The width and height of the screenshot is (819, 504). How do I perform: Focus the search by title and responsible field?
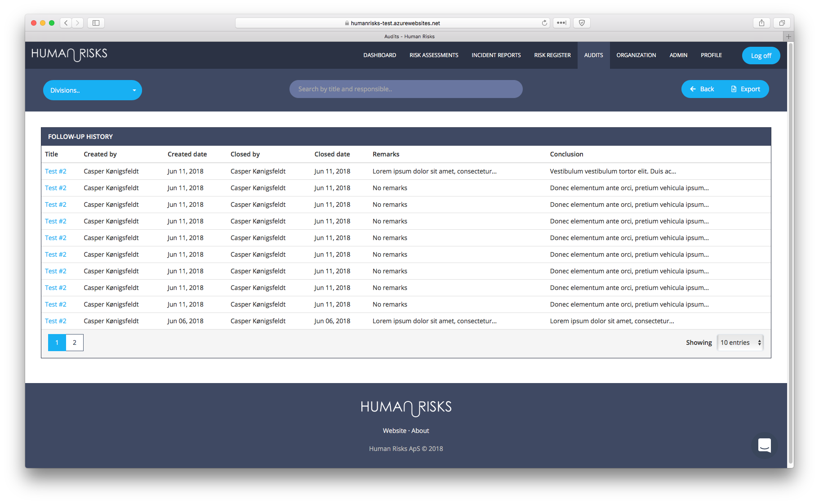[x=406, y=89]
